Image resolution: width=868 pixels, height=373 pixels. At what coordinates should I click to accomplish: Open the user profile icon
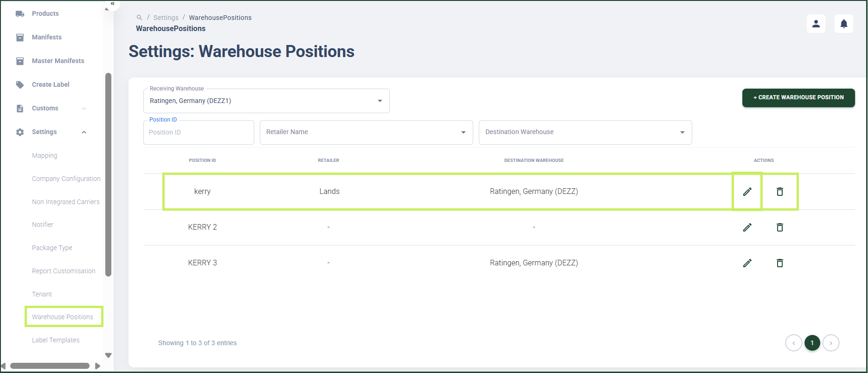(816, 24)
